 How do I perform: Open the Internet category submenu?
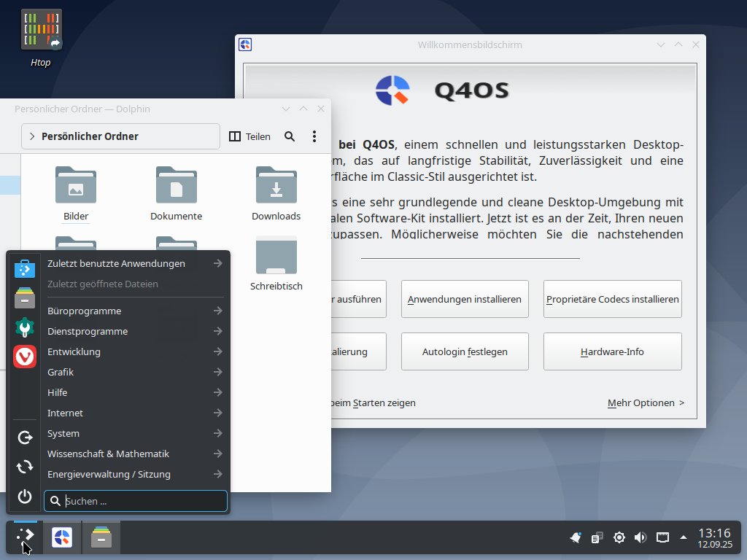tap(135, 413)
